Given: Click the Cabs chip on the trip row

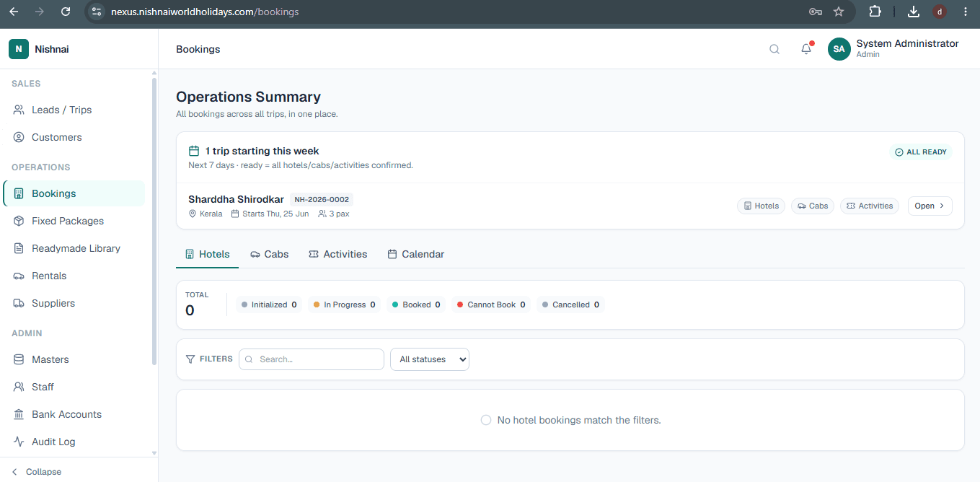Looking at the screenshot, I should click(x=813, y=206).
